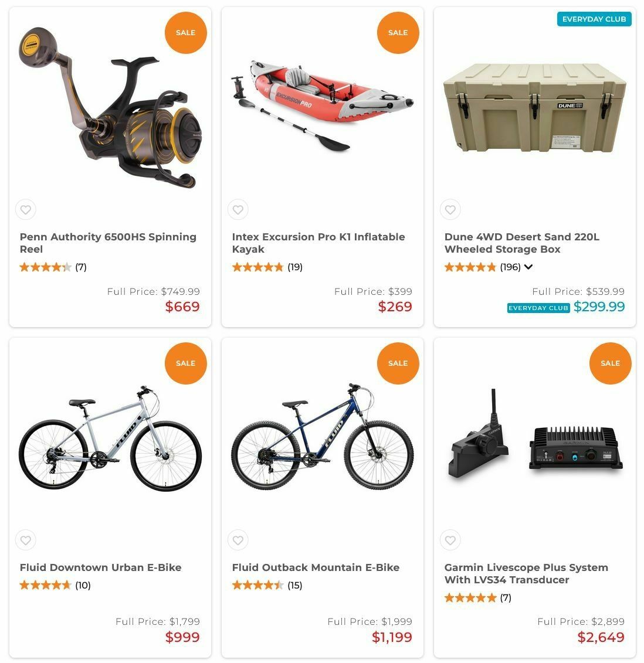
Task: Toggle wishlist heart for Intex Kayak
Action: 238,209
